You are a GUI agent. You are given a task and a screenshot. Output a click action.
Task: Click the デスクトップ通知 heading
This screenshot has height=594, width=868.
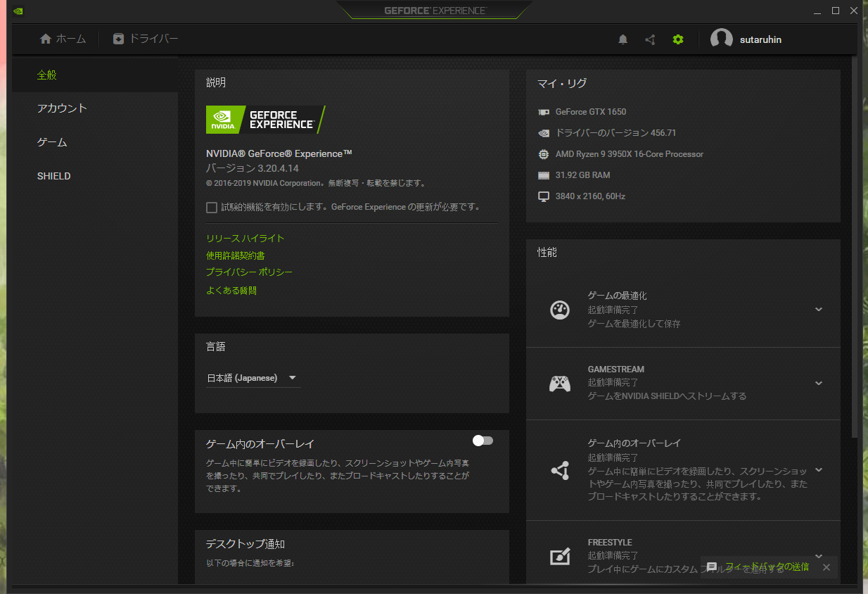[245, 544]
